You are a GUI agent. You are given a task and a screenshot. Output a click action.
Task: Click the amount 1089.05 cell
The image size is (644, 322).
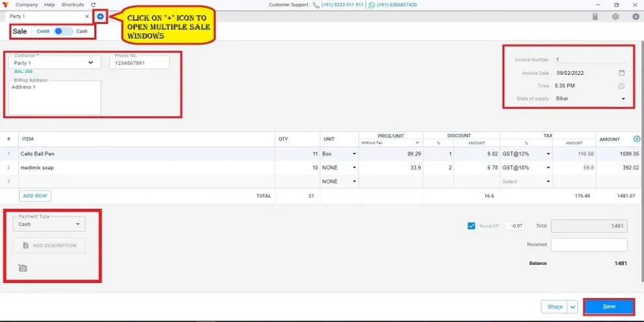coord(619,154)
